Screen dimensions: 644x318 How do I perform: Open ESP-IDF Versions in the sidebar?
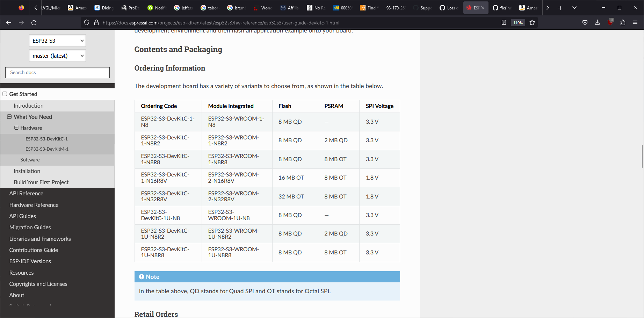[x=30, y=261]
